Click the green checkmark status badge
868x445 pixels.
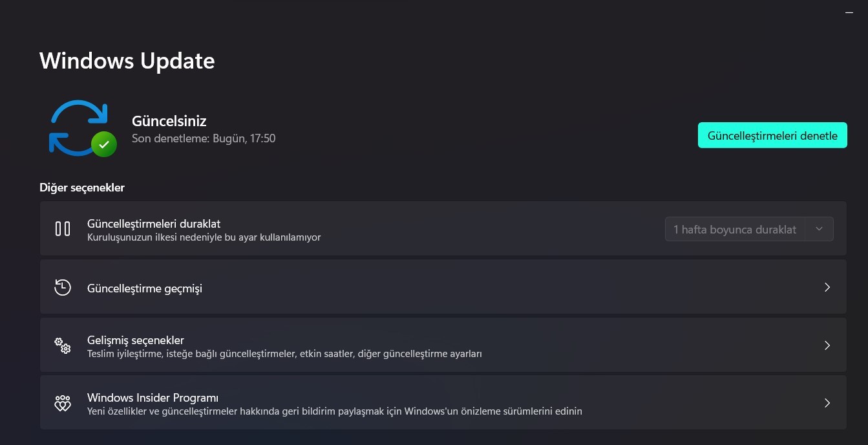tap(103, 144)
